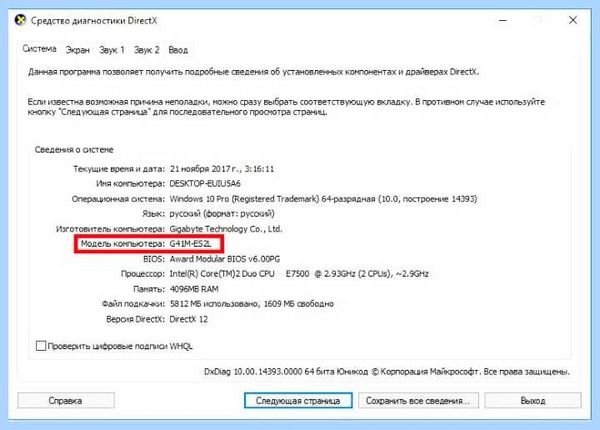
Task: Go to Следующая страница
Action: pos(298,401)
